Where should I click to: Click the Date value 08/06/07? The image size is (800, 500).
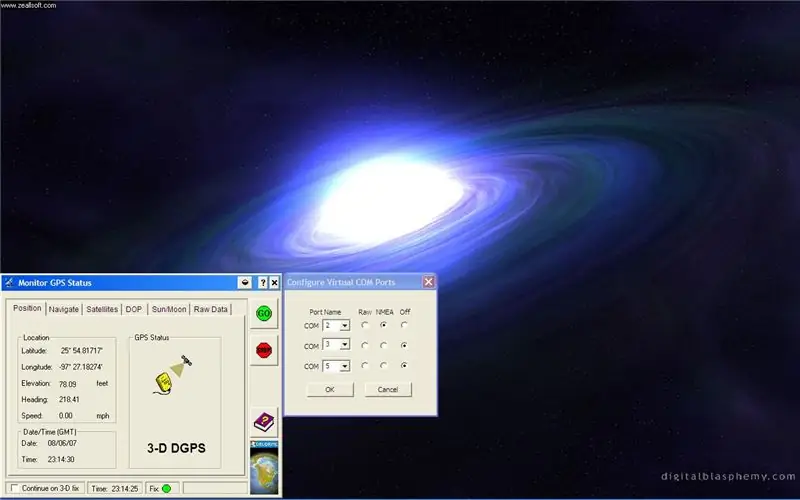[x=62, y=443]
